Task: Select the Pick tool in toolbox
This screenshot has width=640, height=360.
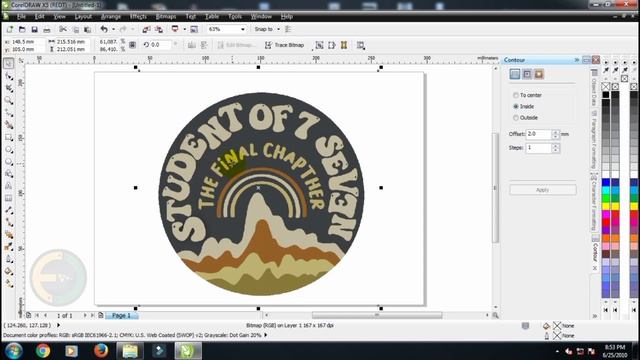Action: pos(9,64)
